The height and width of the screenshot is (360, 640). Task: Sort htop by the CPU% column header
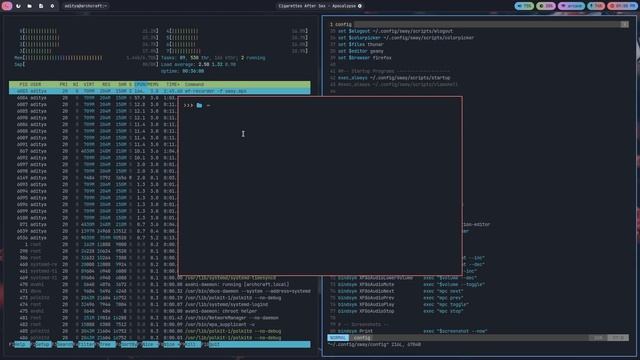[x=140, y=84]
